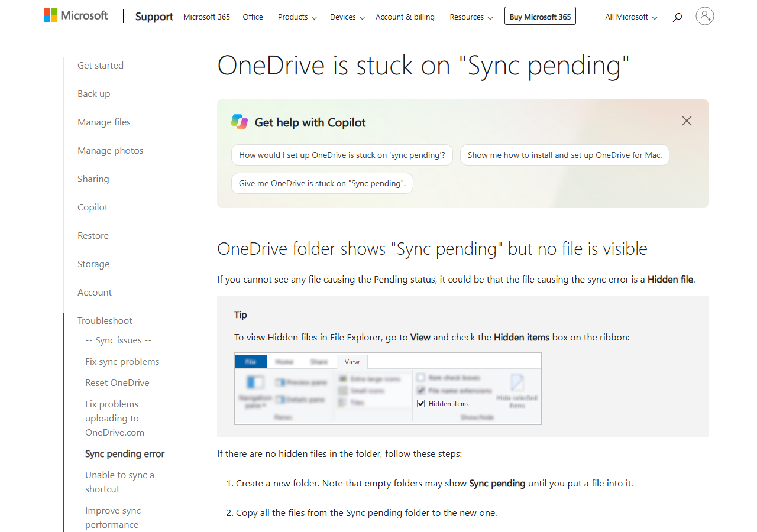Image resolution: width=757 pixels, height=532 pixels.
Task: Open the Copilot sidebar section
Action: coord(93,207)
